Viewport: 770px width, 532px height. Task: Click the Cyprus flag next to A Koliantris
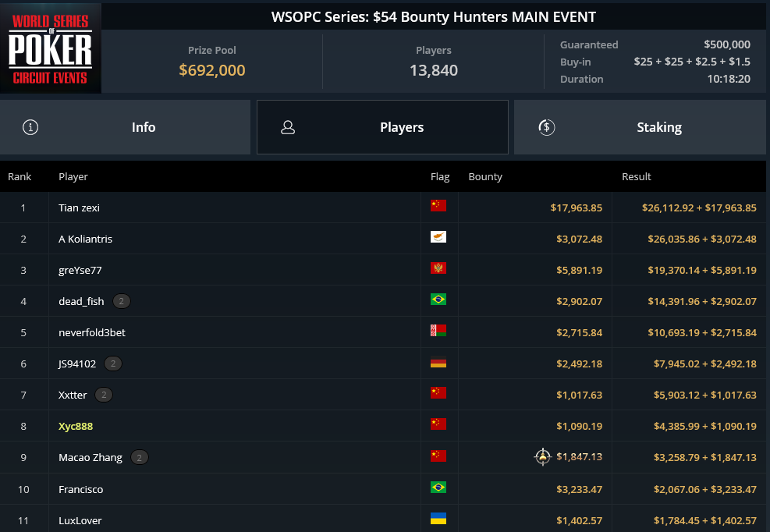click(x=438, y=237)
